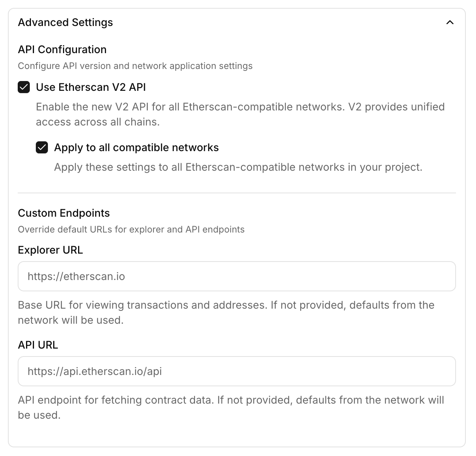Viewport: 476px width, 456px height.
Task: Click inside the Explorer URL input field
Action: click(237, 276)
